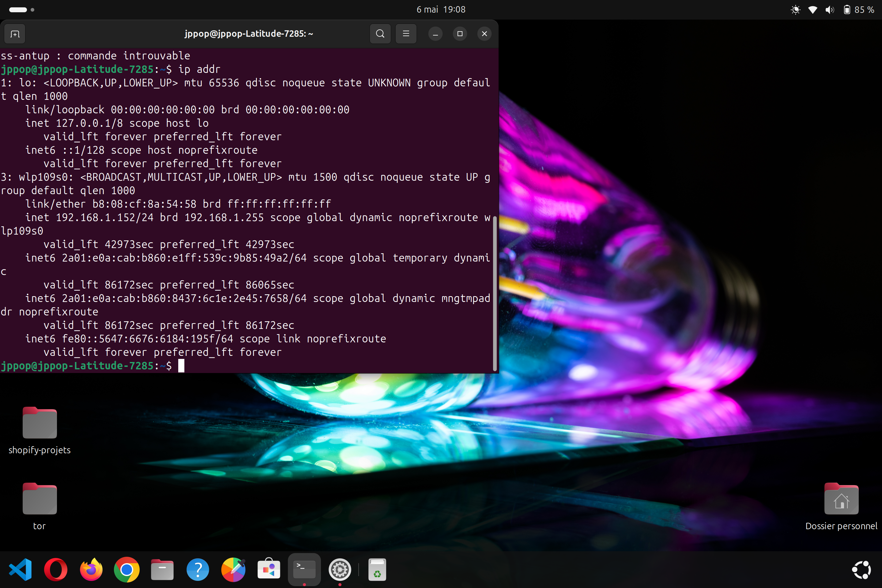Click the "mtu 1500" value
882x588 pixels.
(x=313, y=177)
